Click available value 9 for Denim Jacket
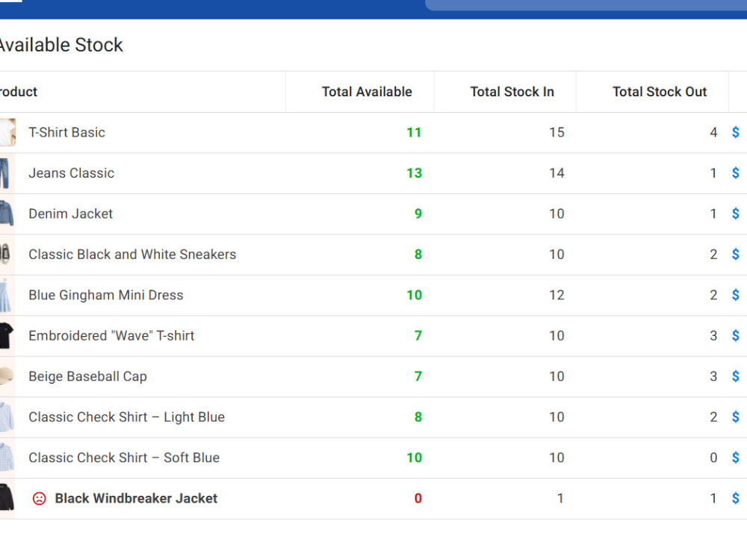 point(418,214)
